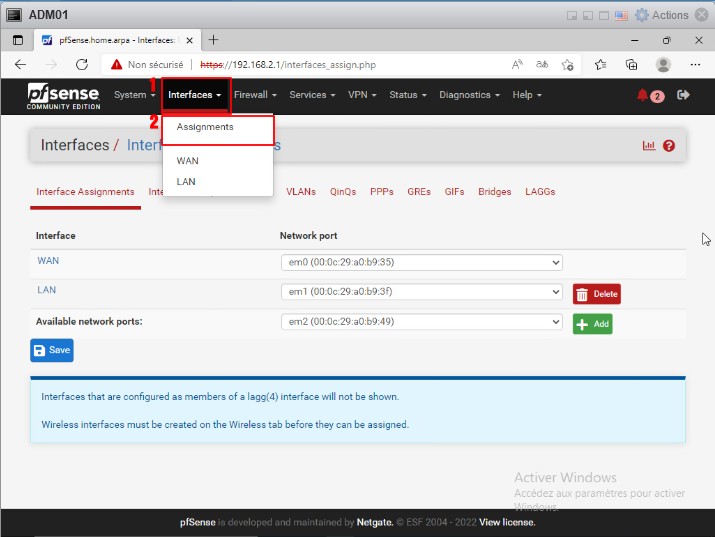Open the browser profile avatar icon
The width and height of the screenshot is (715, 537).
pyautogui.click(x=663, y=64)
